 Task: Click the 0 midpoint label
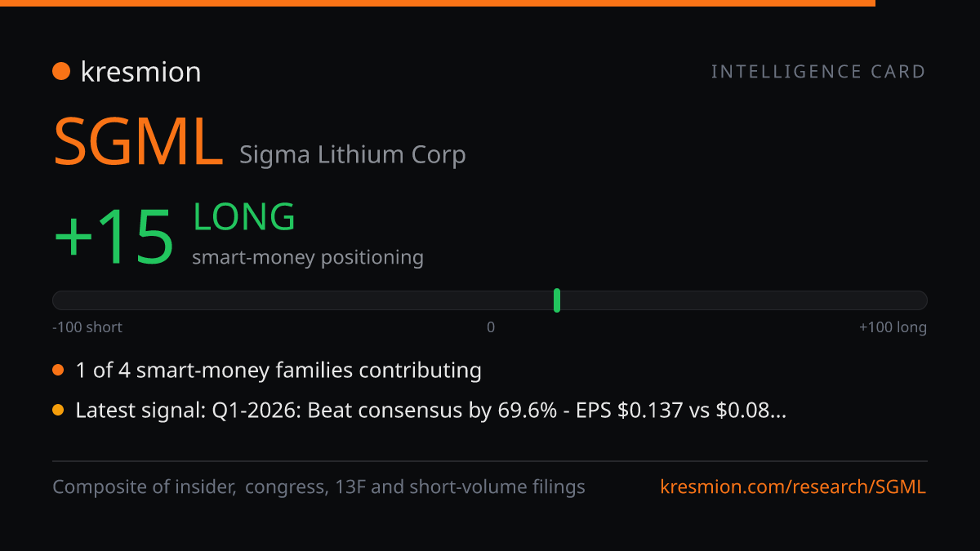pyautogui.click(x=491, y=327)
